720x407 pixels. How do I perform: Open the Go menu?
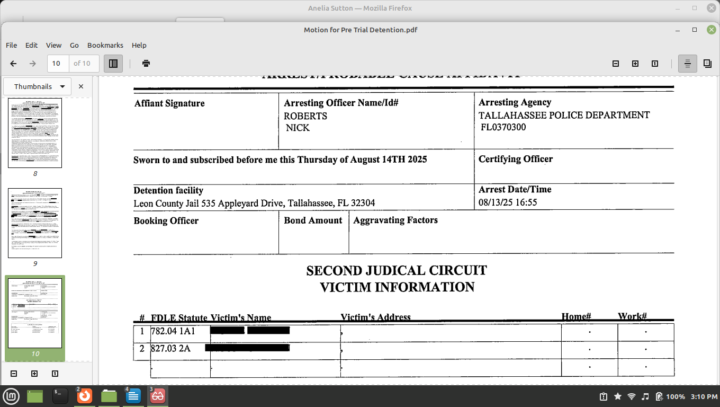[x=74, y=45]
